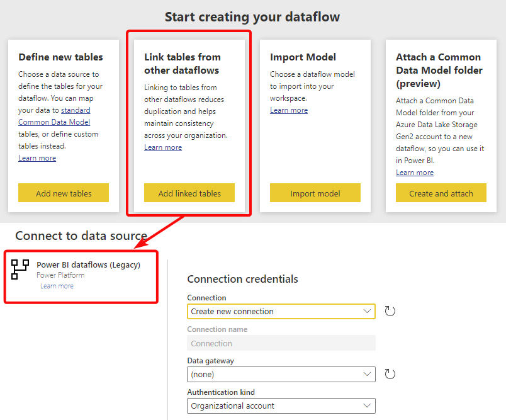Open Learn more under Import Model

click(289, 110)
